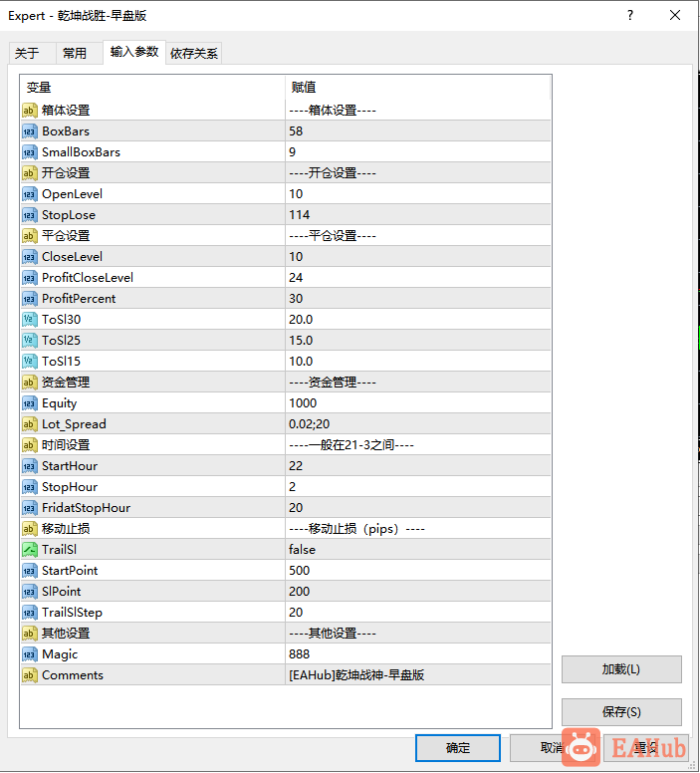Viewport: 700px width, 773px height.
Task: Switch to the 常用 tab
Action: point(80,53)
